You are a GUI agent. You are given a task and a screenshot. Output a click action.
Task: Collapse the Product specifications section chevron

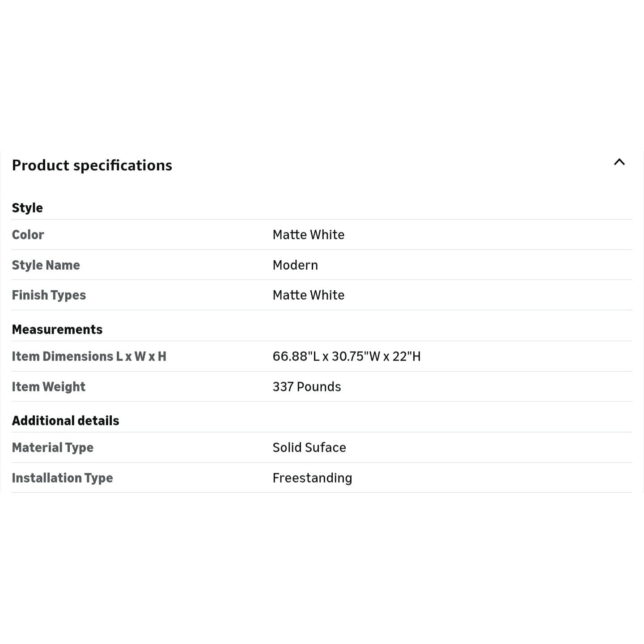(x=619, y=162)
